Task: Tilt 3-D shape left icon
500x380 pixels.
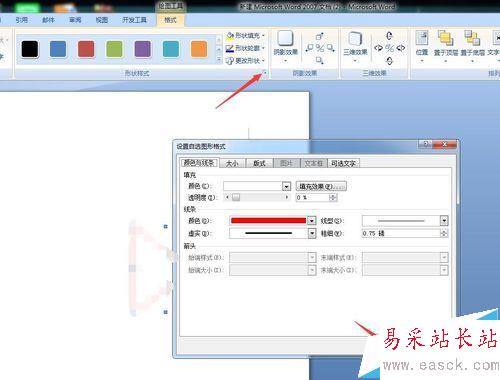Action: pyautogui.click(x=378, y=48)
